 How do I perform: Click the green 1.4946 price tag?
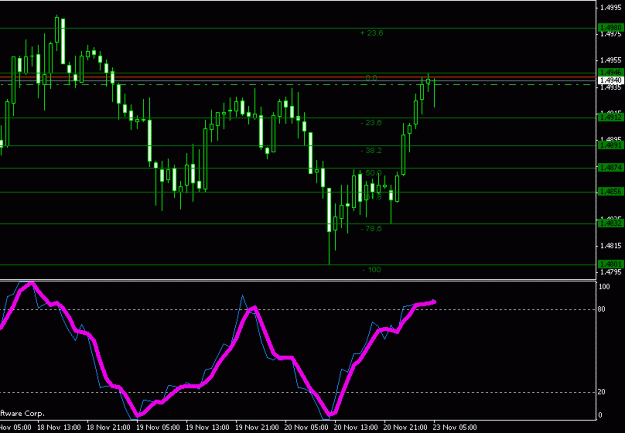611,73
